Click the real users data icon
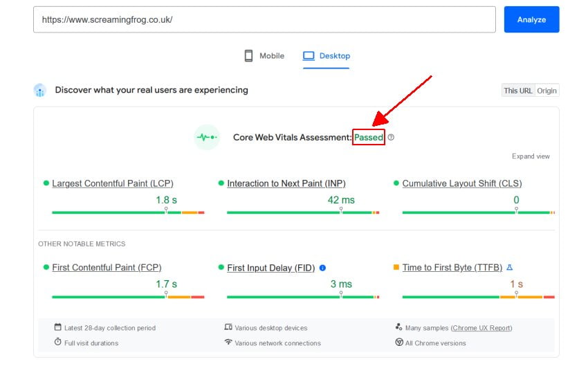Screen dimensions: 588x366 (x=39, y=91)
